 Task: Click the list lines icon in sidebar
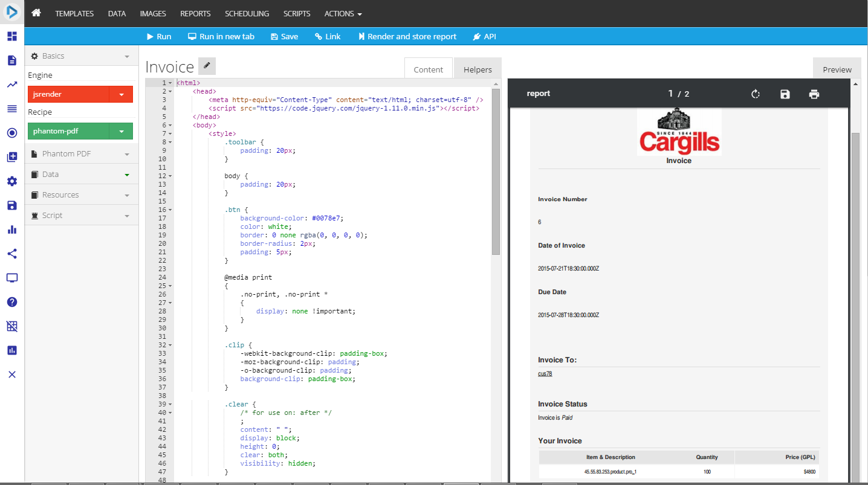pos(12,109)
